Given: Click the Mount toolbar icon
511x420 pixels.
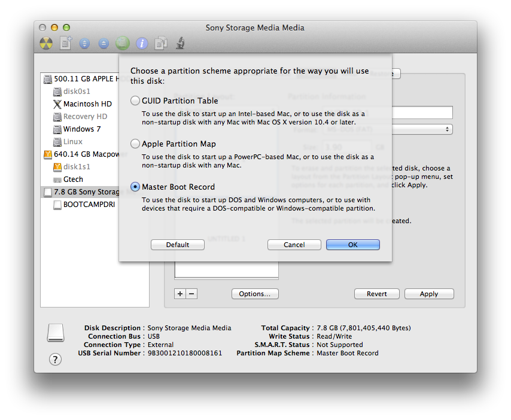Looking at the screenshot, I should [x=84, y=43].
